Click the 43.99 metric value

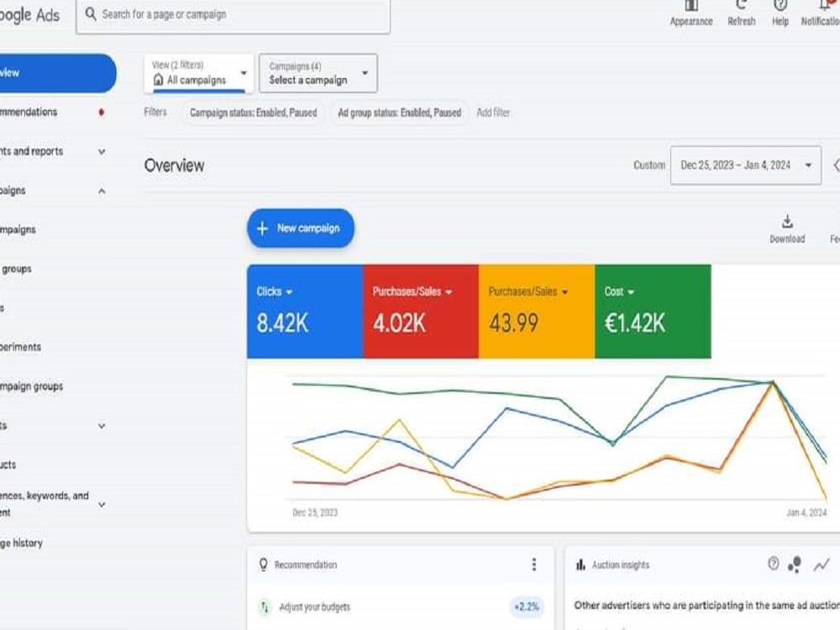coord(513,323)
